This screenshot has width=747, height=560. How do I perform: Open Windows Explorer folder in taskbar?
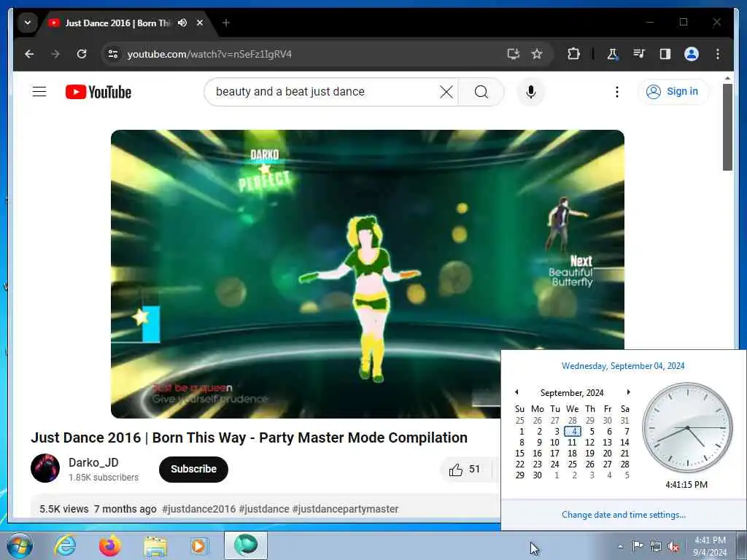[155, 546]
